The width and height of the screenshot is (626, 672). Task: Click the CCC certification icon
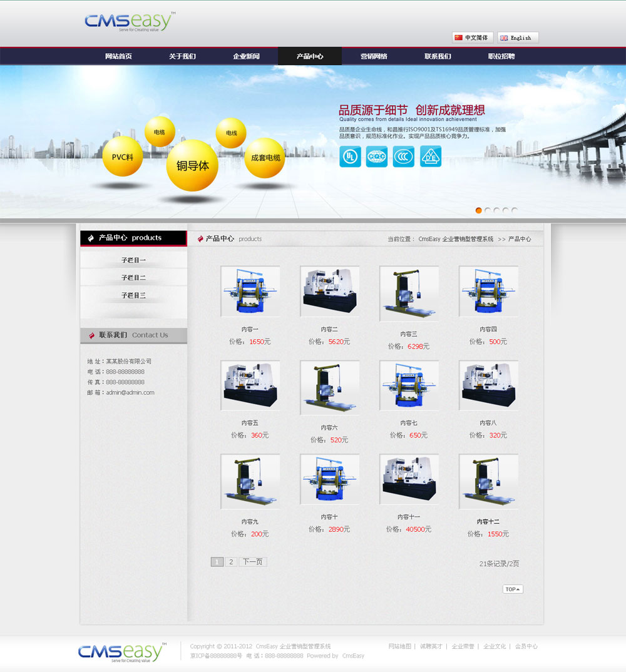tap(404, 156)
